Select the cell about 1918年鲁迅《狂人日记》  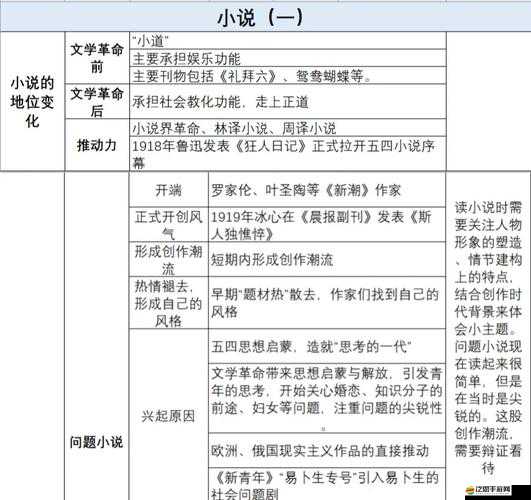click(288, 154)
